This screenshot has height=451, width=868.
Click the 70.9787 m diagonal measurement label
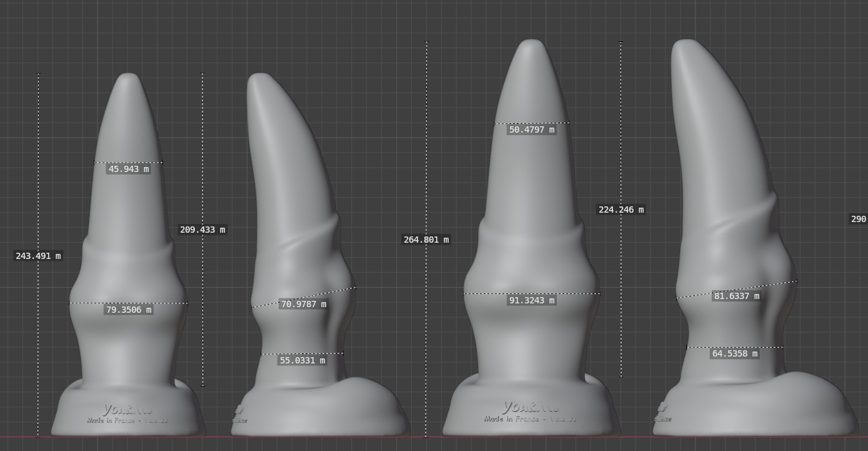pos(303,304)
